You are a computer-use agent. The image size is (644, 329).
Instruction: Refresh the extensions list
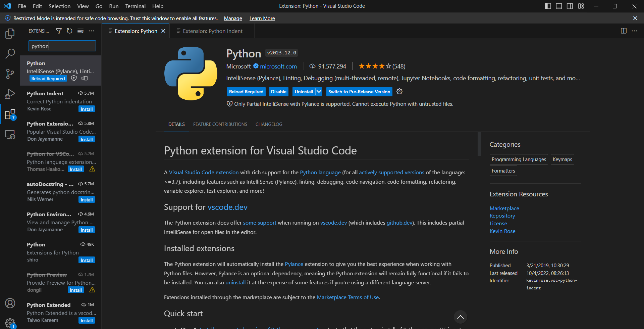click(69, 31)
